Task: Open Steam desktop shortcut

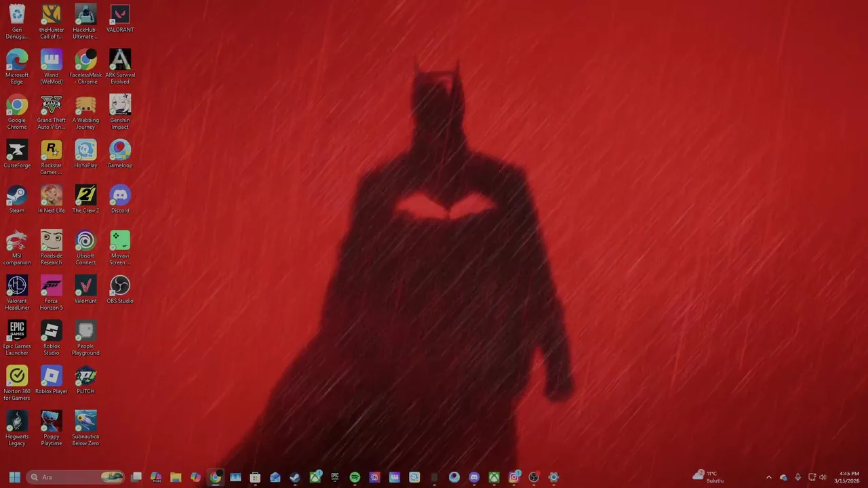Action: (x=17, y=199)
